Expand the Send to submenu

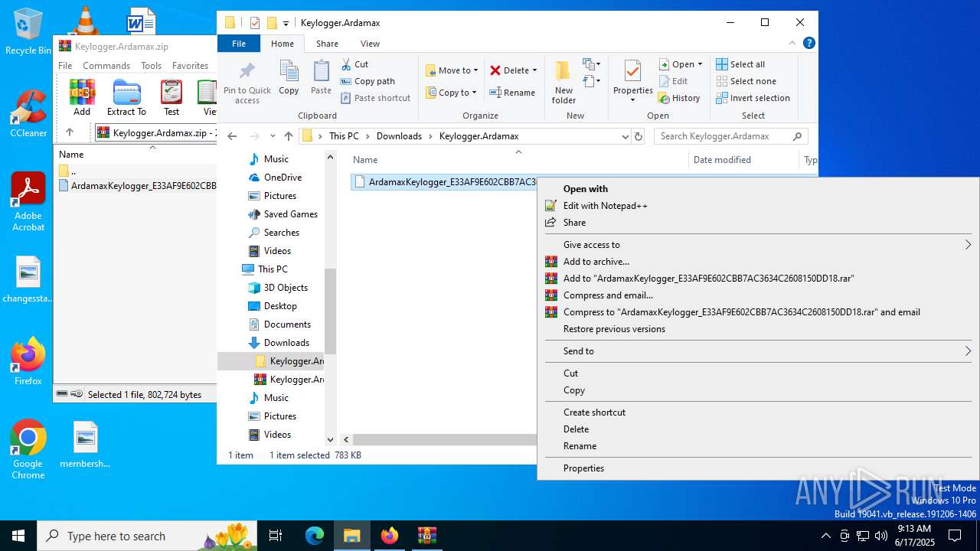pos(758,351)
